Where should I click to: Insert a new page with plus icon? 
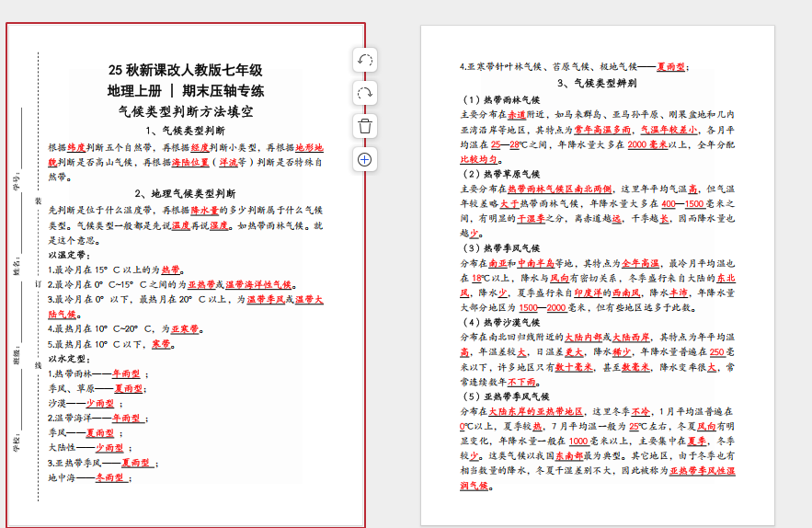tap(365, 159)
